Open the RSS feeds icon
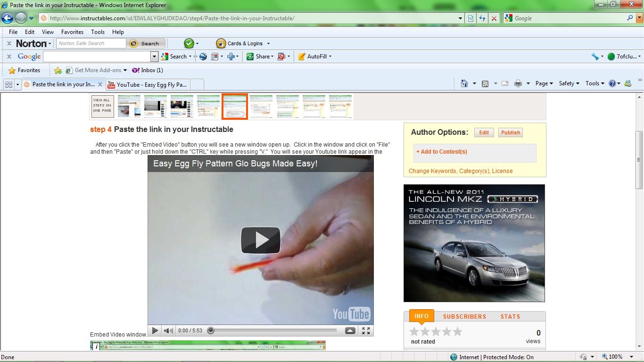Screen dimensions: 644x362 tap(485, 83)
